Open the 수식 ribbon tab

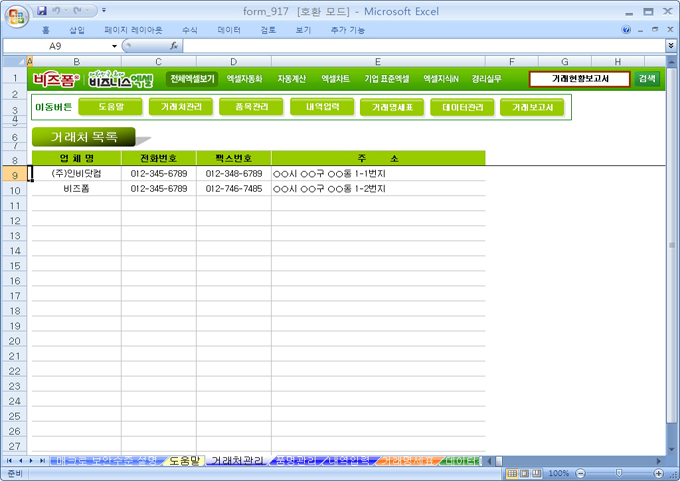(x=189, y=30)
